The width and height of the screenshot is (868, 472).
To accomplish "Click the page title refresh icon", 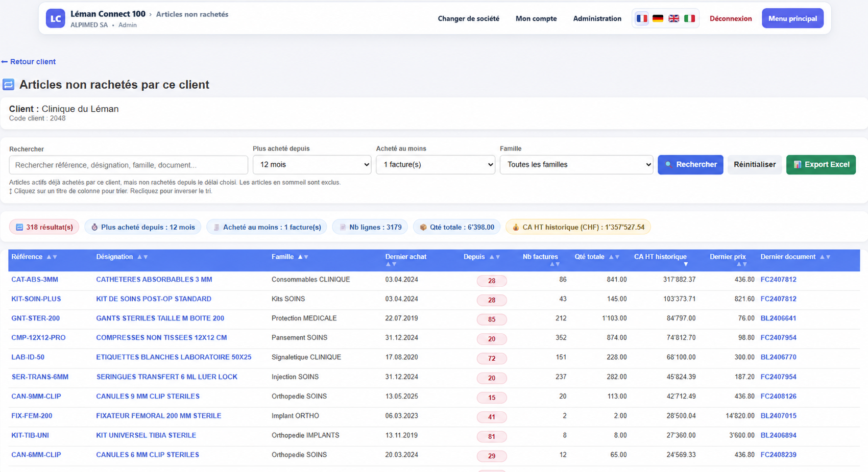I will click(x=9, y=85).
